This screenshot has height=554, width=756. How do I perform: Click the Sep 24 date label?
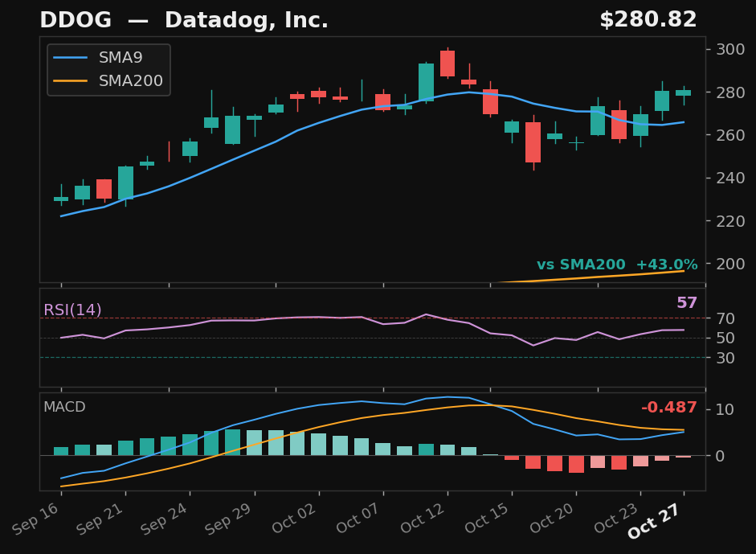click(166, 519)
